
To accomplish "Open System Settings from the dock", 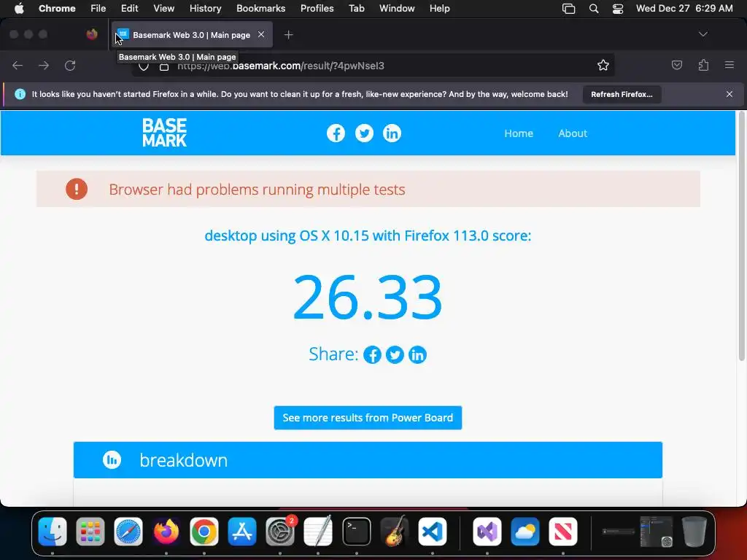I will pos(280,532).
